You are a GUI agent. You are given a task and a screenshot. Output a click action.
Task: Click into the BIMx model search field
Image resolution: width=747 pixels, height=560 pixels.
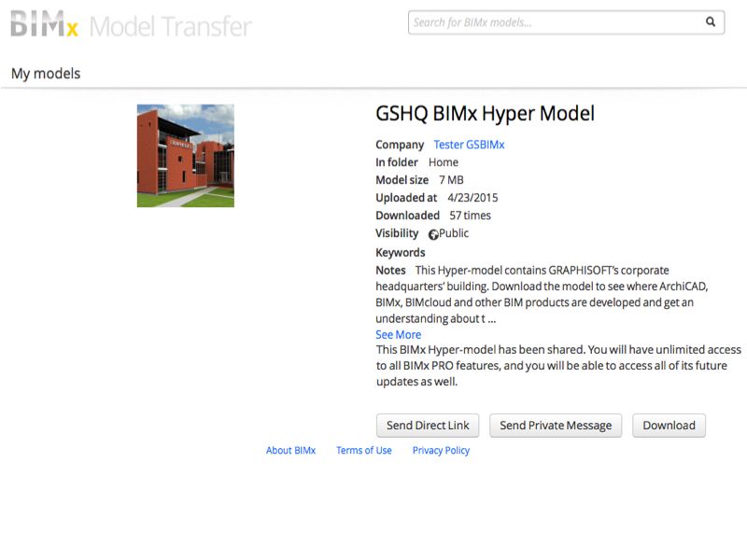click(542, 21)
